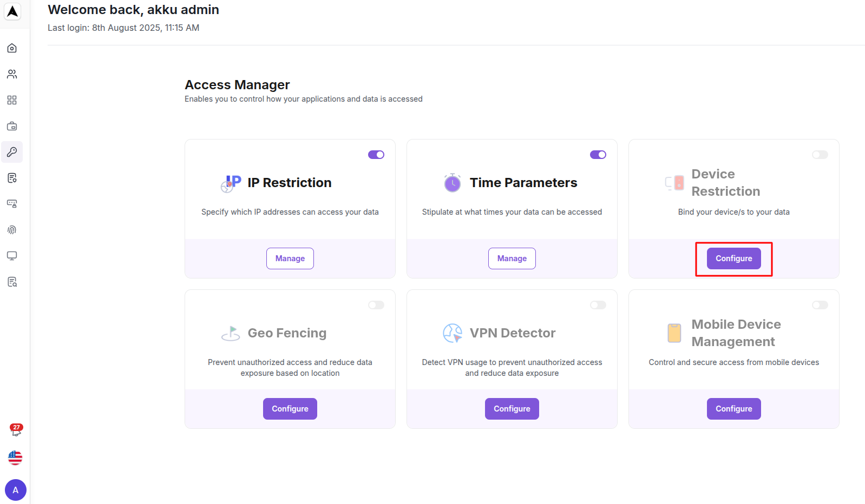Open the monitor device sidebar icon

tap(12, 256)
